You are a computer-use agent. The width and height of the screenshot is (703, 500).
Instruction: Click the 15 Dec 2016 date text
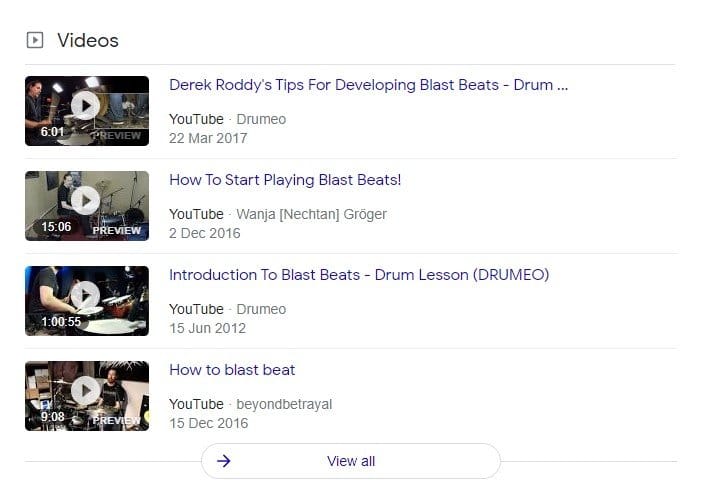pyautogui.click(x=208, y=423)
